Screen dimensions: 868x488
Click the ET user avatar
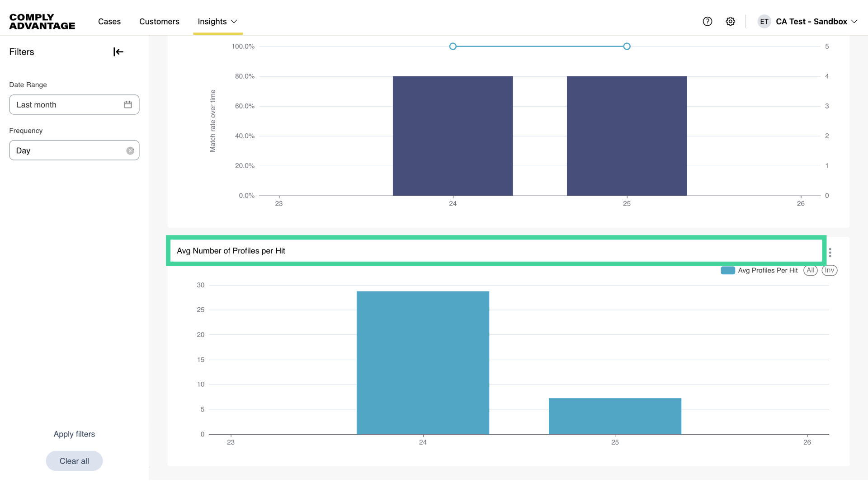tap(764, 22)
